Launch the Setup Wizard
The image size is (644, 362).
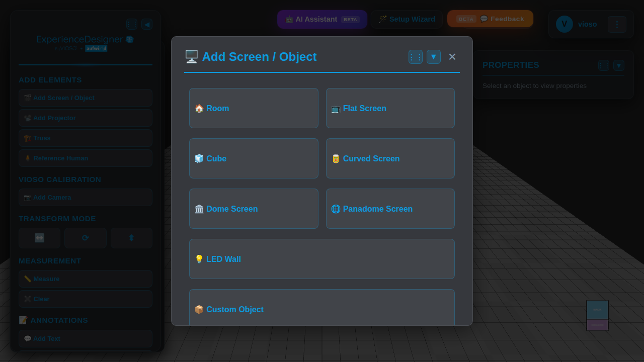click(x=407, y=19)
